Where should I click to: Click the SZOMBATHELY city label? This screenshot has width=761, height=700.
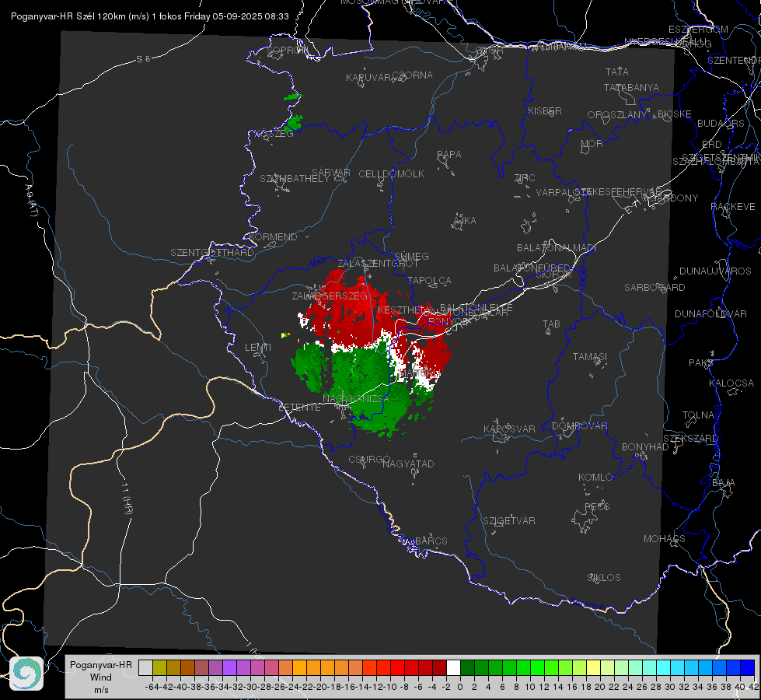click(x=295, y=179)
